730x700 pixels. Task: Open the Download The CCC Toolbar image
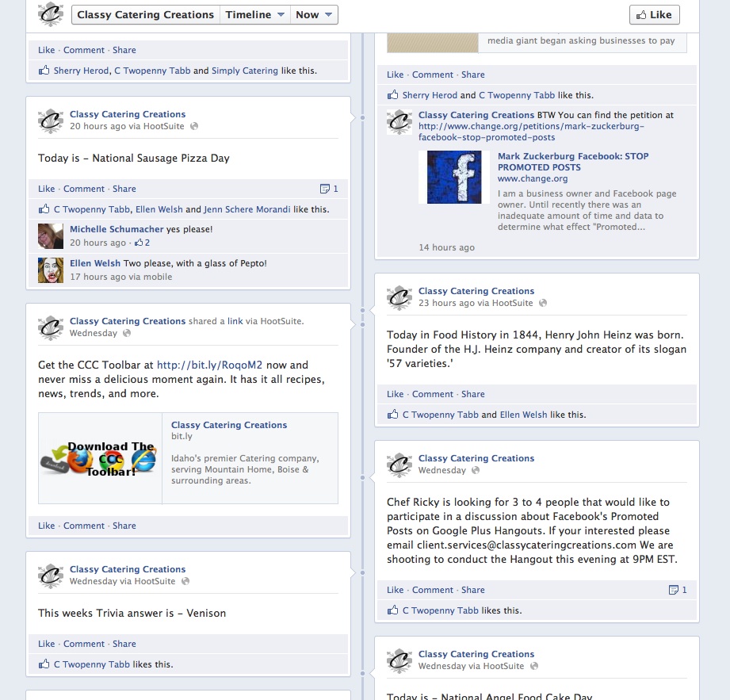point(100,458)
